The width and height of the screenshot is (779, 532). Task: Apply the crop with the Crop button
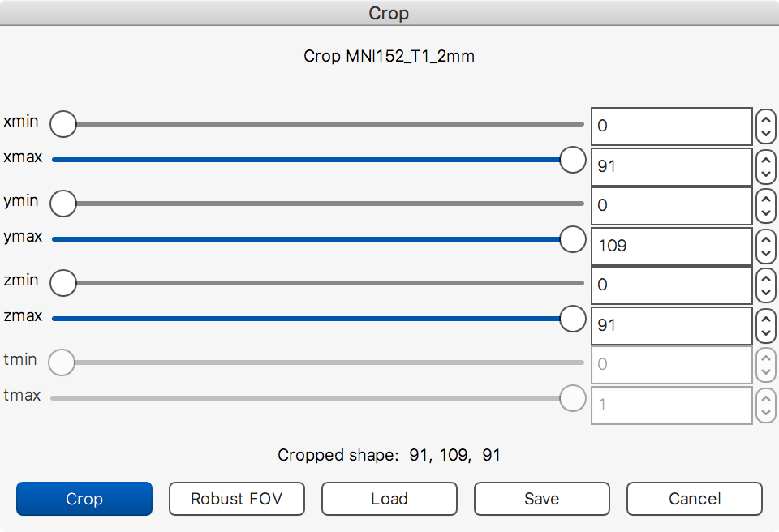coord(84,499)
